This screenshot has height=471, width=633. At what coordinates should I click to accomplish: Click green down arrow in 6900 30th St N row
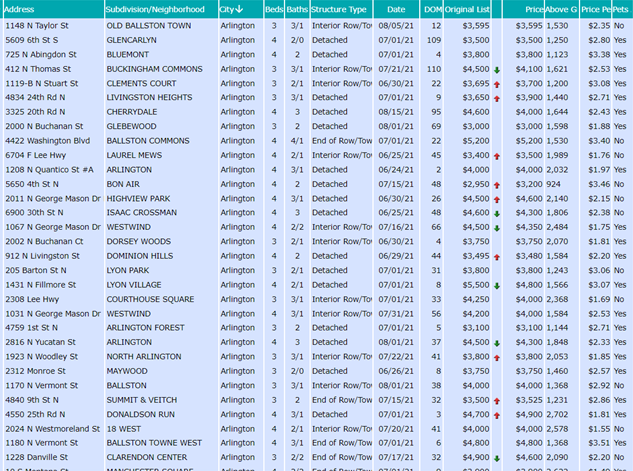[x=497, y=214]
